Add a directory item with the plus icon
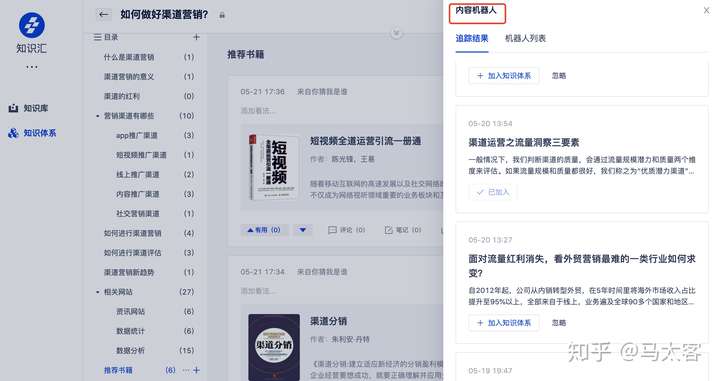 coord(196,37)
